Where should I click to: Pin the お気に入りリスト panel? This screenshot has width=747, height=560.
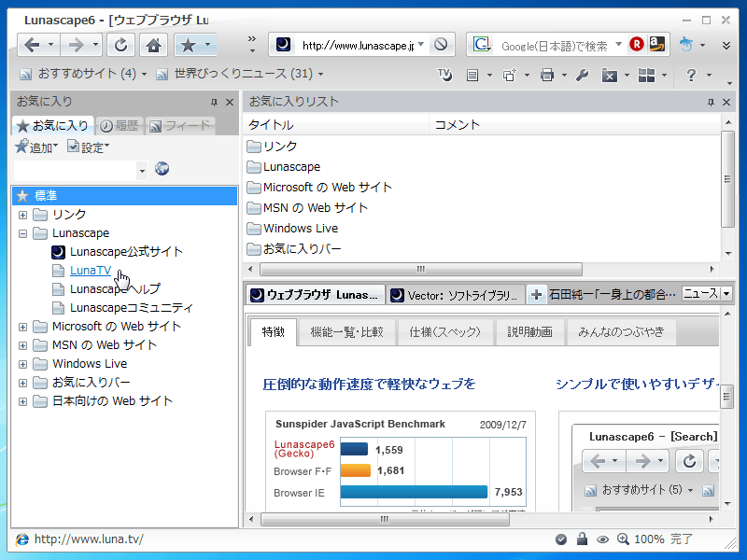[711, 102]
